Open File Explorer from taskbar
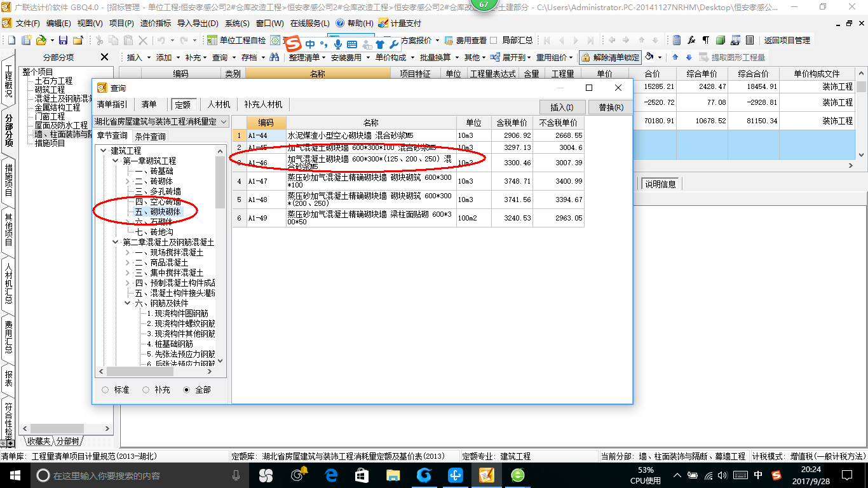The height and width of the screenshot is (488, 868). [x=393, y=475]
